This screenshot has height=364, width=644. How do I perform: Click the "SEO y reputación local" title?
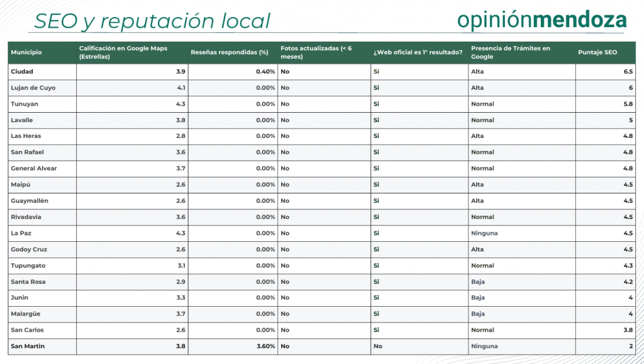tap(152, 21)
